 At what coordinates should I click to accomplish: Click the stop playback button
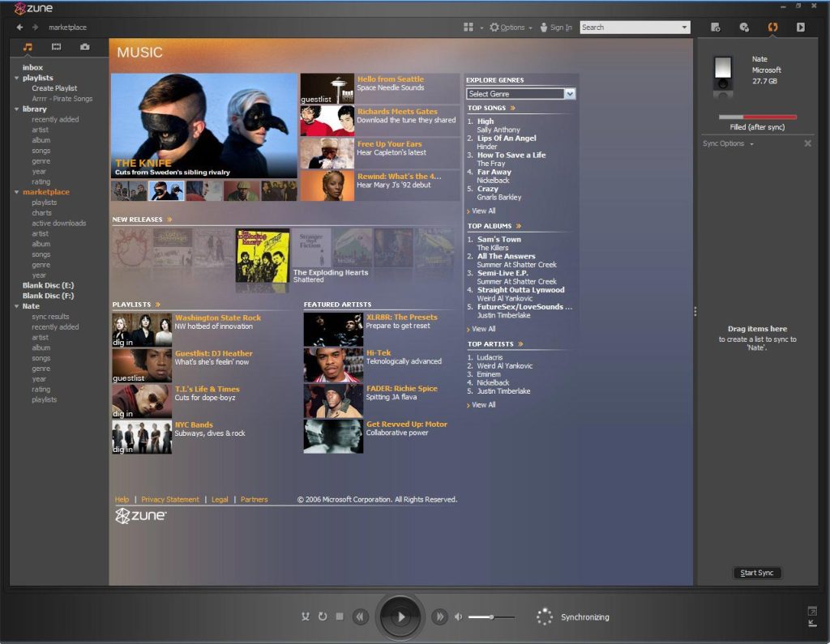pos(340,616)
